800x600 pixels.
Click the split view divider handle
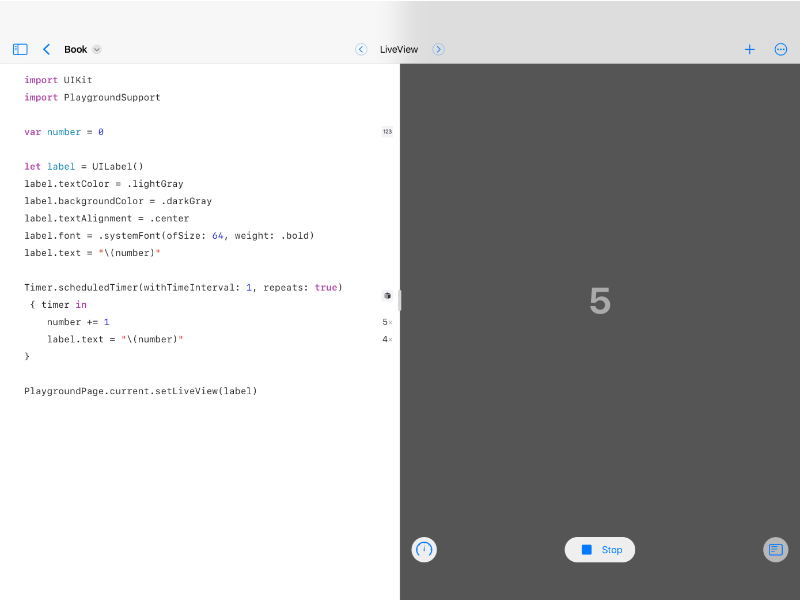pyautogui.click(x=400, y=300)
